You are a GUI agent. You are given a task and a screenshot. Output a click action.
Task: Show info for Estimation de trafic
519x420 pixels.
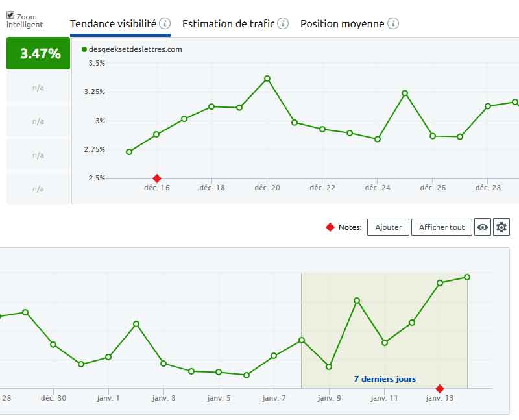(283, 23)
